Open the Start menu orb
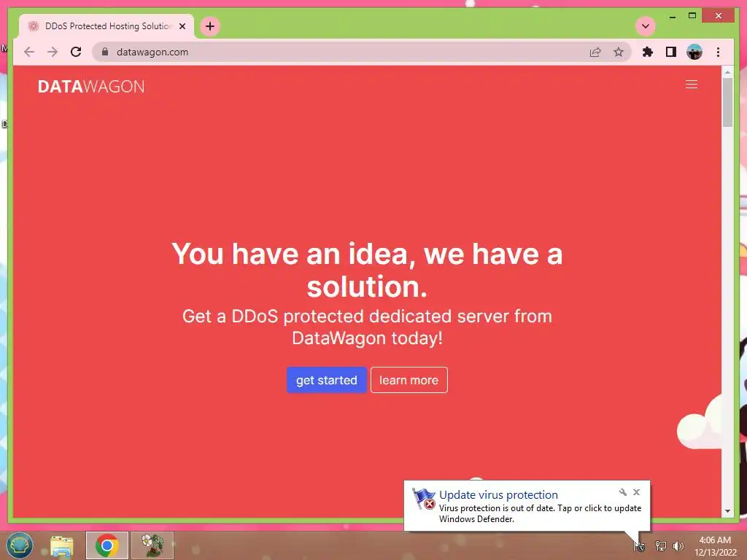This screenshot has height=560, width=747. [x=20, y=545]
